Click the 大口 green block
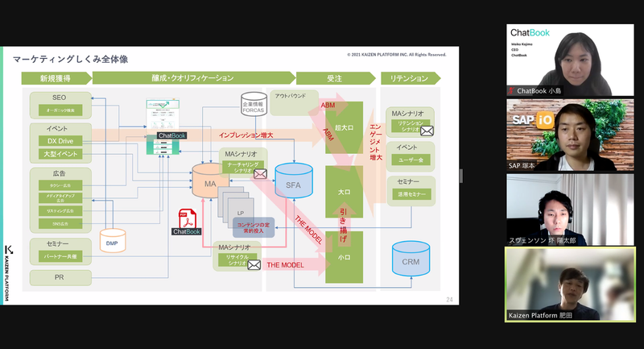Viewport: 644px width, 349px height. click(345, 192)
